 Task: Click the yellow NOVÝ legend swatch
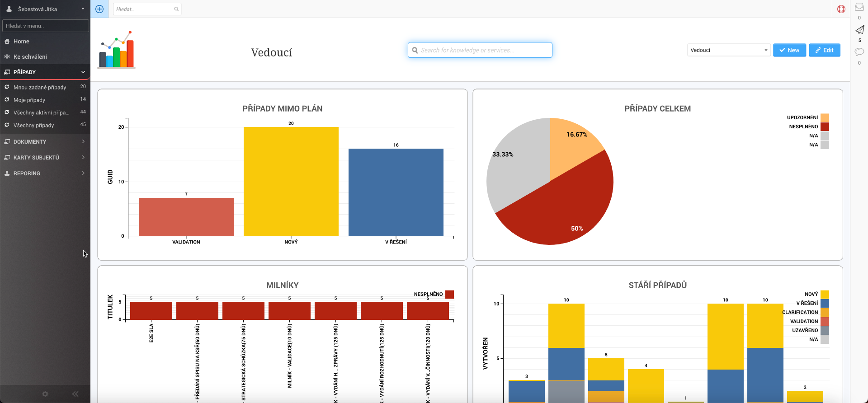point(825,294)
